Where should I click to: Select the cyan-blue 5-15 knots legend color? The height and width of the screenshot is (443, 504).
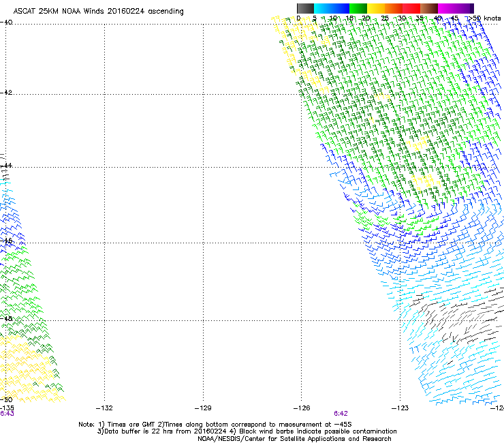[332, 8]
